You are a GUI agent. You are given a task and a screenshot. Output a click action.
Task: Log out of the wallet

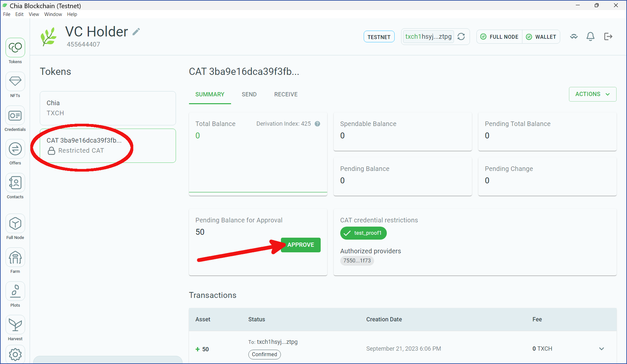click(608, 36)
